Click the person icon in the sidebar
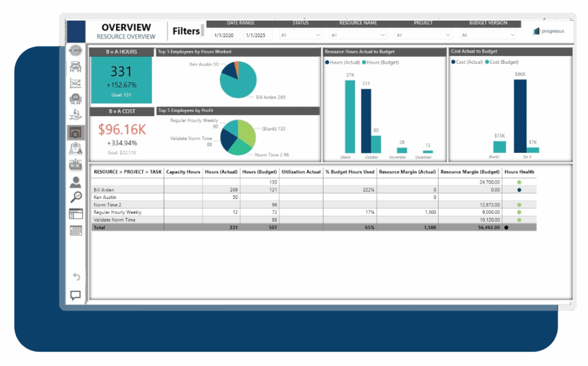The width and height of the screenshot is (588, 366). tap(75, 182)
